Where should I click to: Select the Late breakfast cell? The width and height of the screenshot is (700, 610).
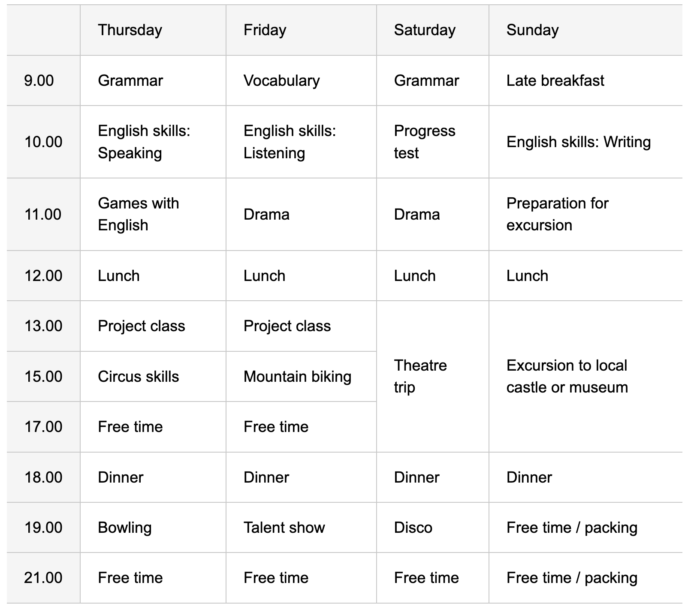point(555,81)
